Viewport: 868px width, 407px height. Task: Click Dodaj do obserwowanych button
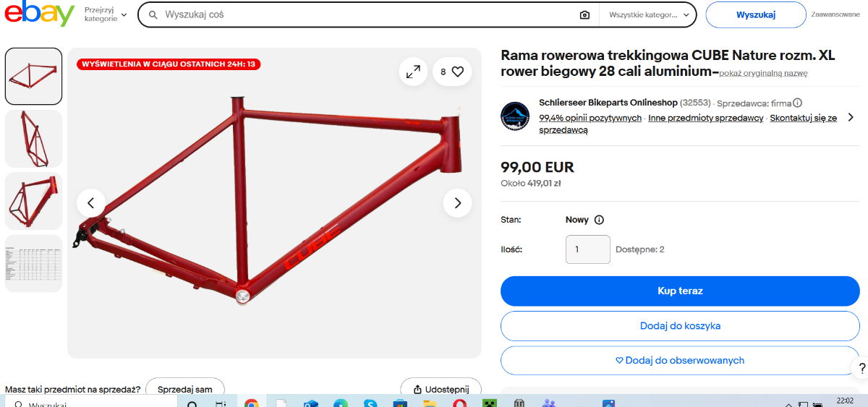click(x=680, y=361)
